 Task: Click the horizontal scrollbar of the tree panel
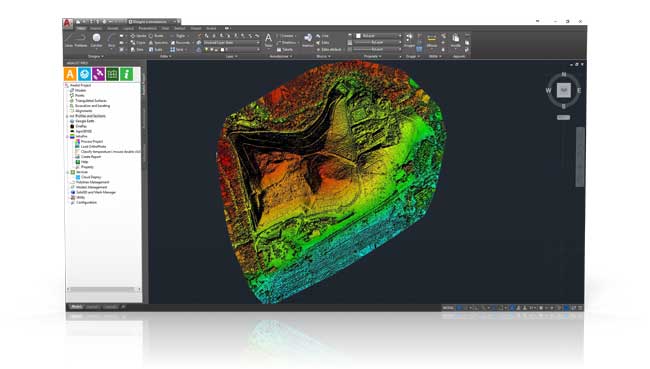[x=104, y=289]
